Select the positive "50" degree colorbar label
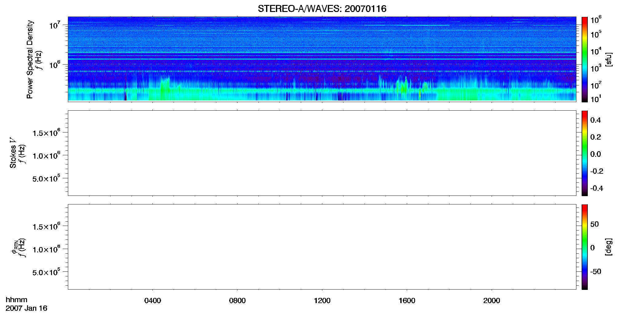The image size is (644, 332). click(595, 224)
